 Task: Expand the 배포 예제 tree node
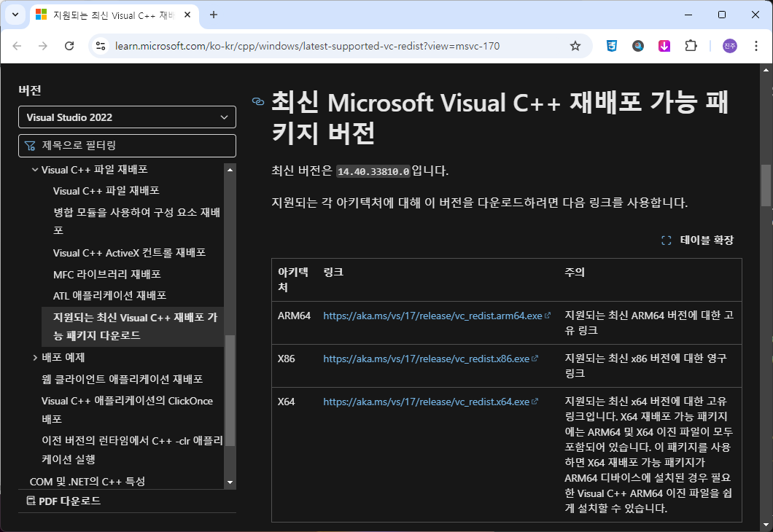point(35,358)
